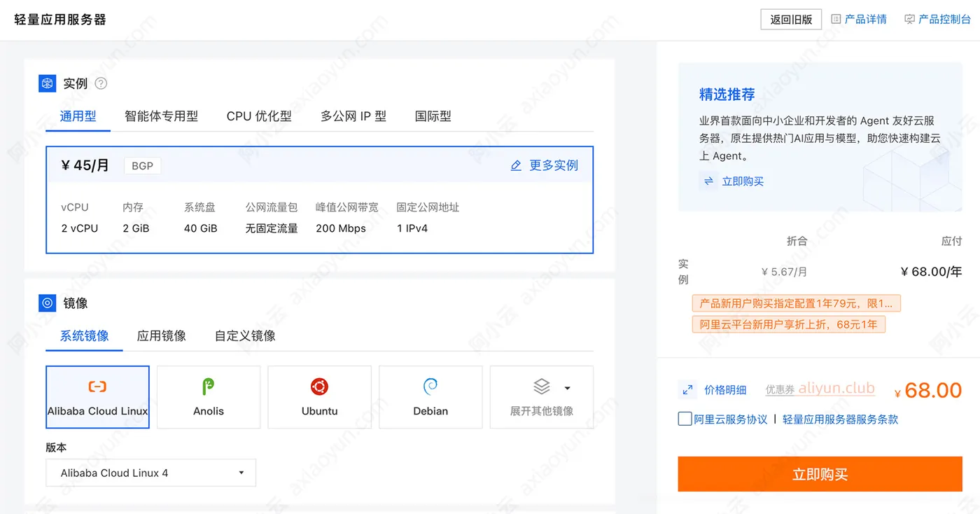Click the 产品详情 document icon
The width and height of the screenshot is (980, 514).
[836, 19]
